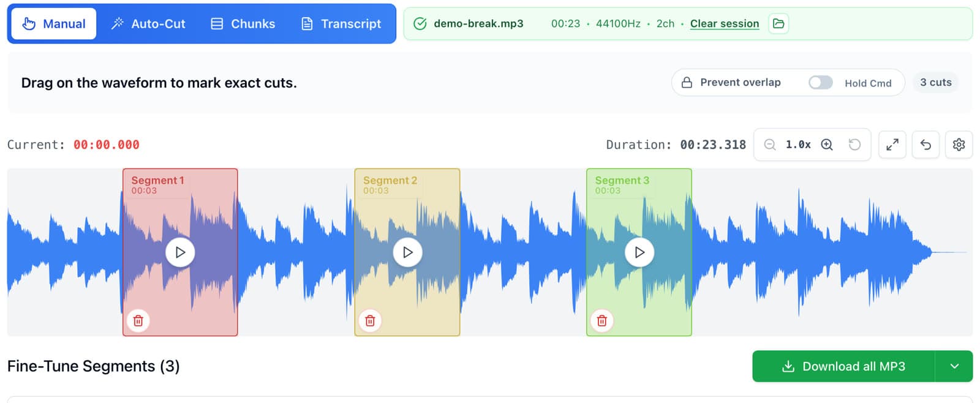This screenshot has width=980, height=403.
Task: Reset the waveform zoom level
Action: pos(854,145)
